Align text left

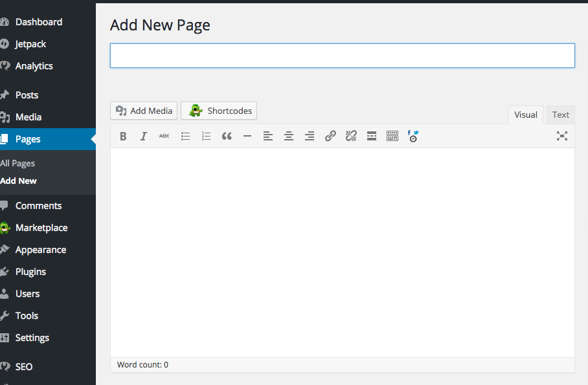tap(268, 136)
